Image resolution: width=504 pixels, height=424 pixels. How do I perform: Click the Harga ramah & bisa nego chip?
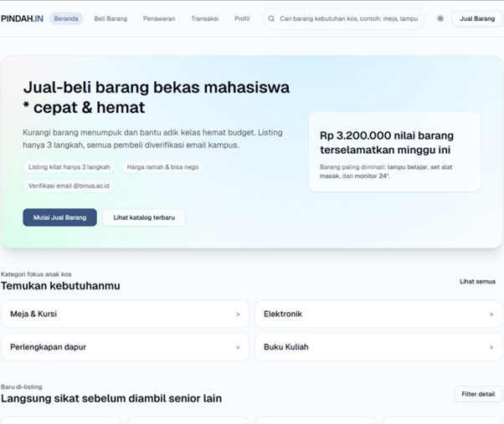[161, 167]
